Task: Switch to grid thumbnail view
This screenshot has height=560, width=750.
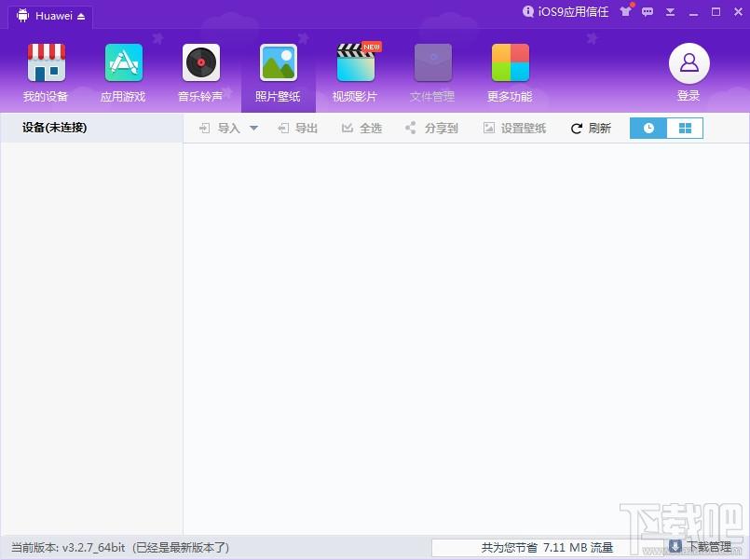Action: click(x=685, y=129)
